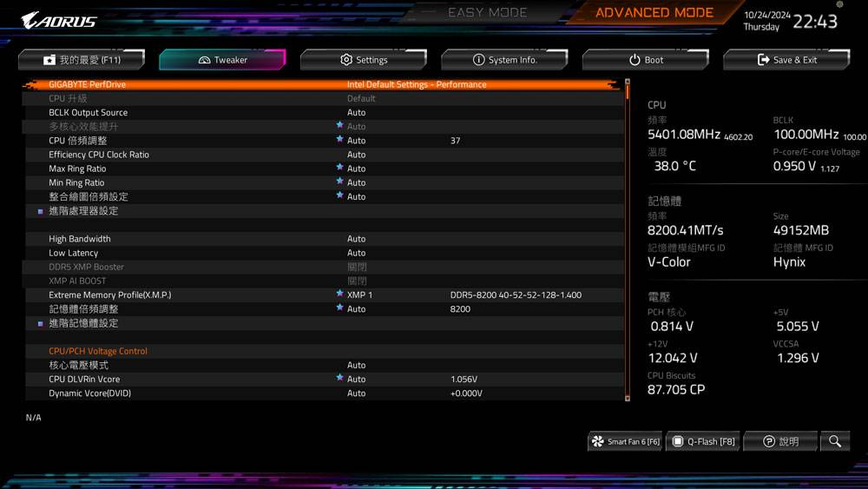Select Advanced Mode tab
The width and height of the screenshot is (868, 489).
coord(654,12)
